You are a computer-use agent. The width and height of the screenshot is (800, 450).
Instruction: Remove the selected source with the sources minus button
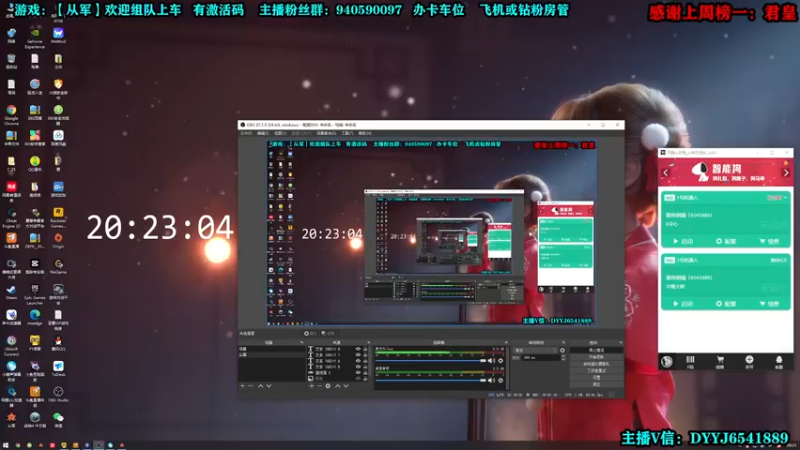point(319,386)
